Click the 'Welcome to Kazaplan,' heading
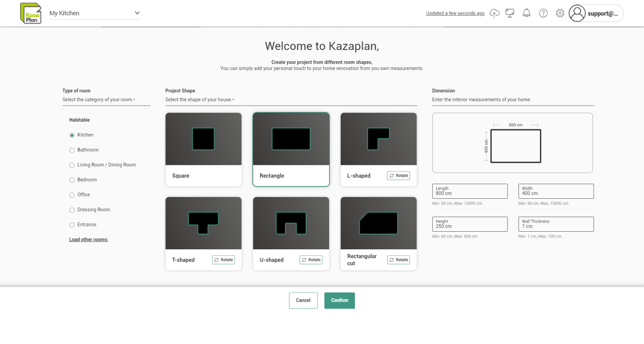 (x=322, y=46)
